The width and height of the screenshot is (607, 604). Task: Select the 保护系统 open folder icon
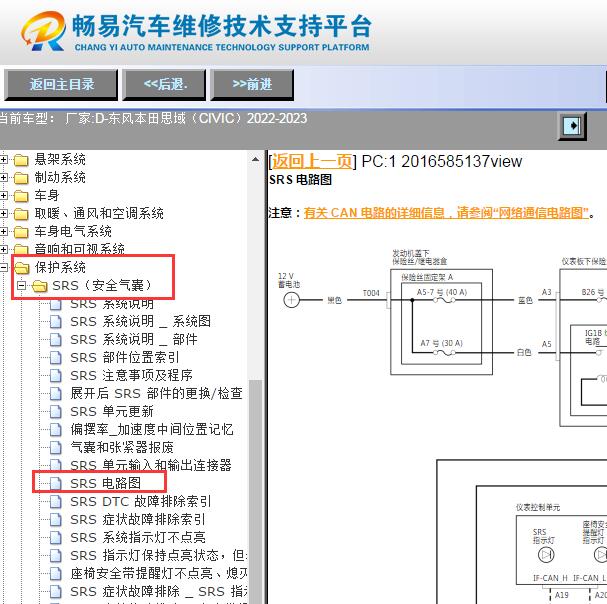[22, 268]
